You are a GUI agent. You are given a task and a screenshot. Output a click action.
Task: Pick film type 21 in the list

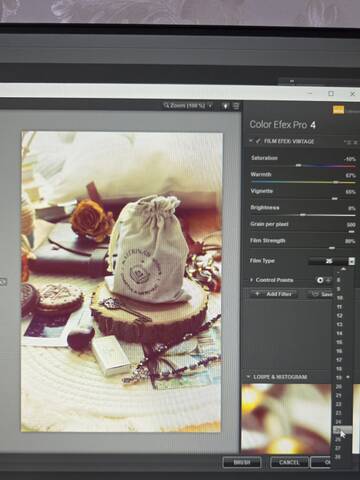click(x=339, y=395)
